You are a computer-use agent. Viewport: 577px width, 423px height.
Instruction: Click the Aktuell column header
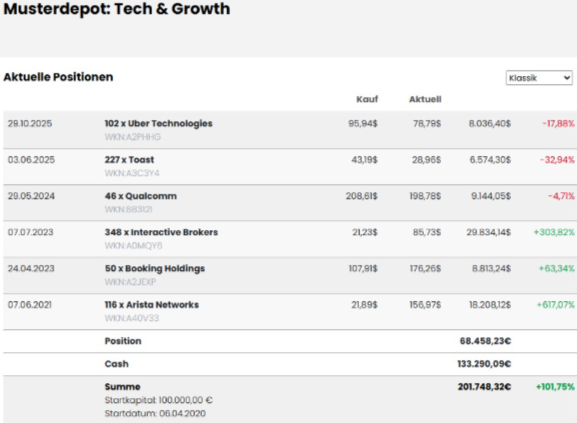[x=425, y=99]
